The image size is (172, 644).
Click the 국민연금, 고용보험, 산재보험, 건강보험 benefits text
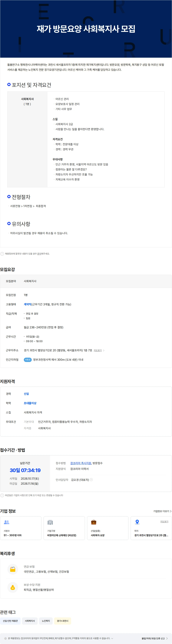[x=46, y=572]
